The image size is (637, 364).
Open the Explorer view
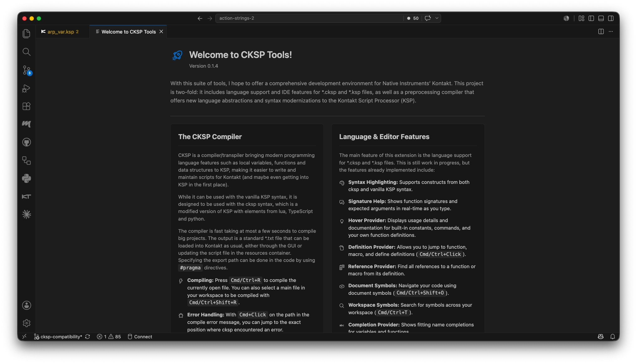coord(27,34)
